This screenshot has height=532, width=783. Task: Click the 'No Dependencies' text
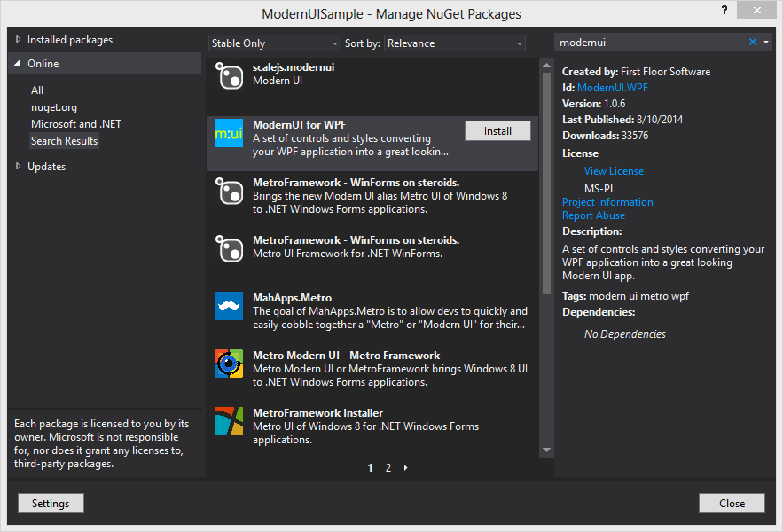click(x=624, y=334)
